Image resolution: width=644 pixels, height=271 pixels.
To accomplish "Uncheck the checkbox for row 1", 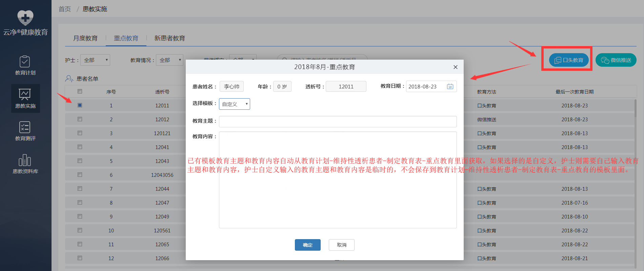I will 80,105.
